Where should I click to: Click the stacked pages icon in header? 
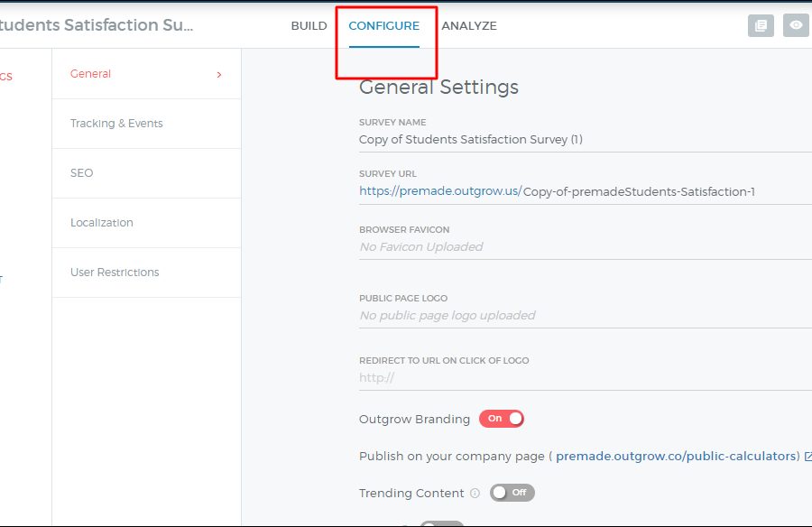pos(761,25)
